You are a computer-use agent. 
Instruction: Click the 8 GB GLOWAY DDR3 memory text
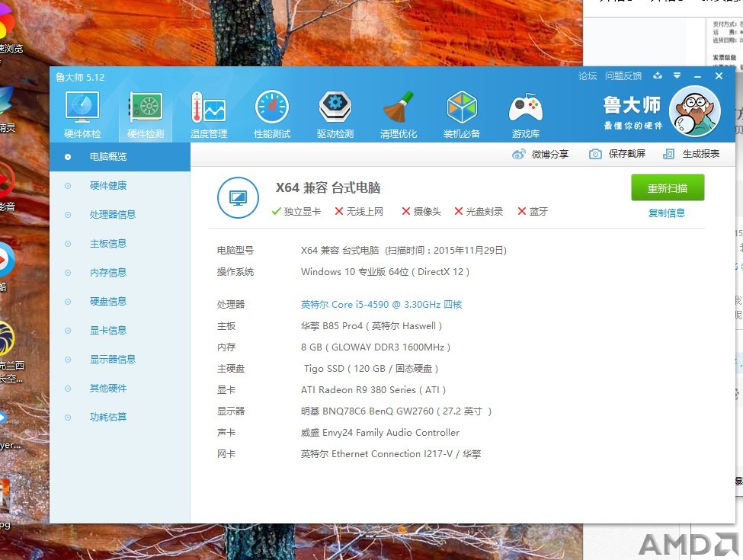(x=375, y=347)
